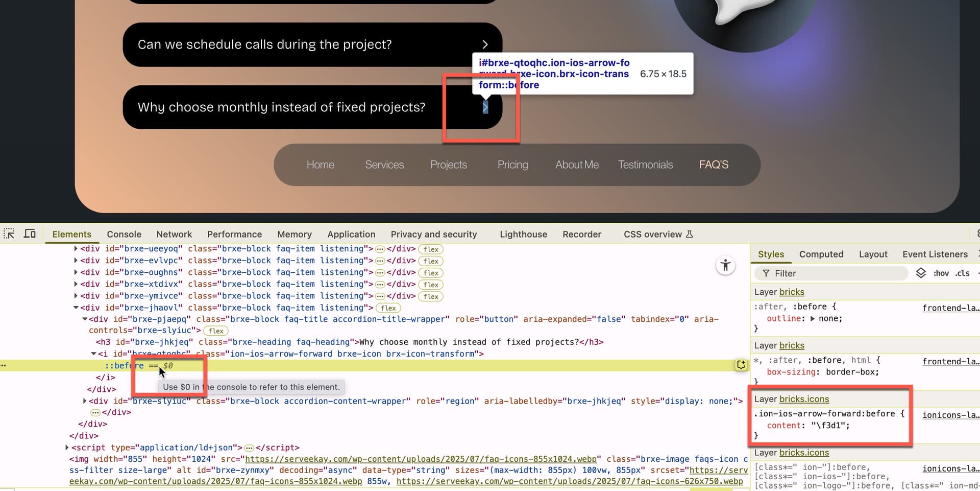This screenshot has width=980, height=491.
Task: Click the ellipsis inside the script ld+json element
Action: click(x=249, y=448)
